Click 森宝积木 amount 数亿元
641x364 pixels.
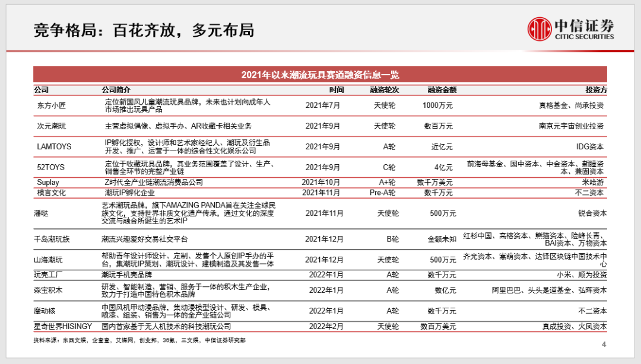coord(445,290)
